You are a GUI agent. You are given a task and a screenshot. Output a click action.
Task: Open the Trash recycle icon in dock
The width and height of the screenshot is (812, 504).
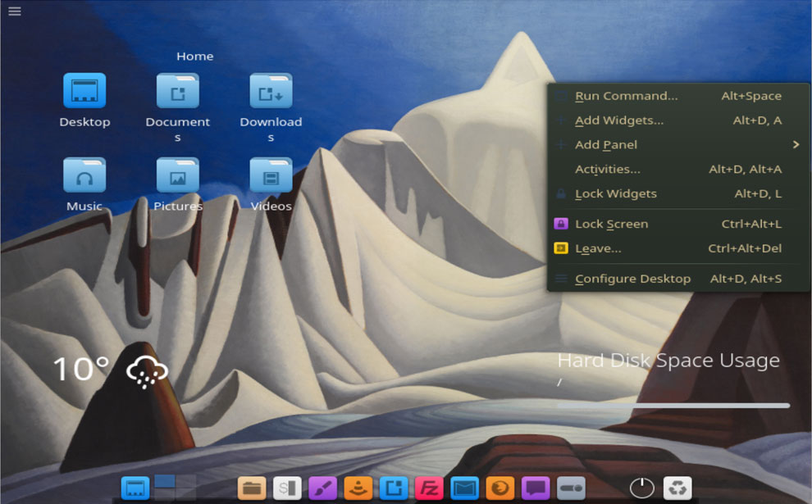pos(677,488)
